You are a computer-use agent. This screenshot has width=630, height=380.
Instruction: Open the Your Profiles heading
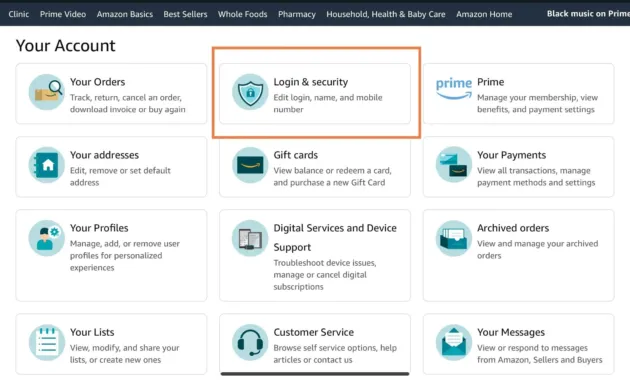[99, 228]
